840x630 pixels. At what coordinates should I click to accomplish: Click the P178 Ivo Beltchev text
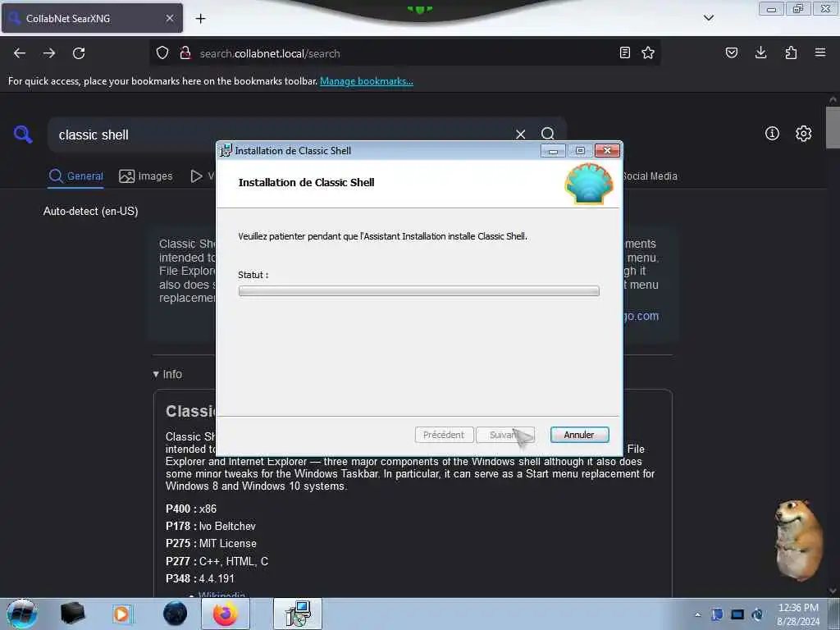coord(211,527)
